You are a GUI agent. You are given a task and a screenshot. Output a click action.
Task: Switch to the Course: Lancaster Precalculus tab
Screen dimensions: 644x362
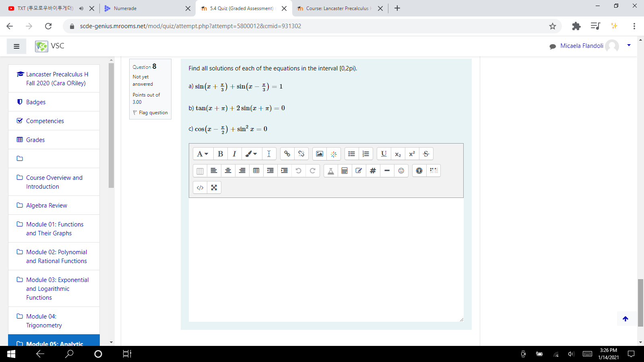[337, 8]
